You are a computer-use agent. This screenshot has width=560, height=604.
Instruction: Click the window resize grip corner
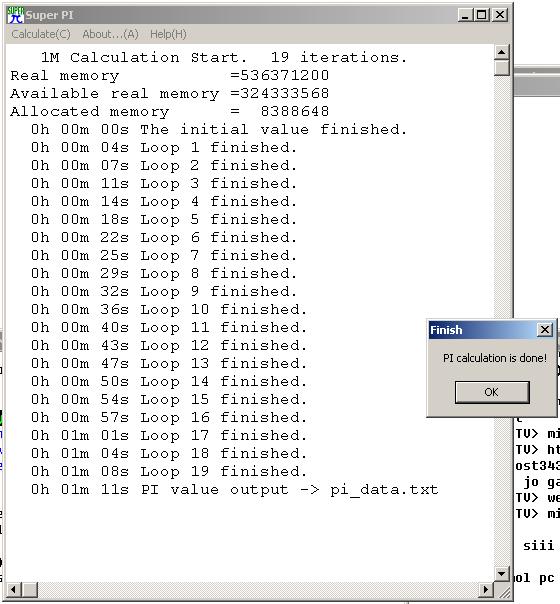503,590
